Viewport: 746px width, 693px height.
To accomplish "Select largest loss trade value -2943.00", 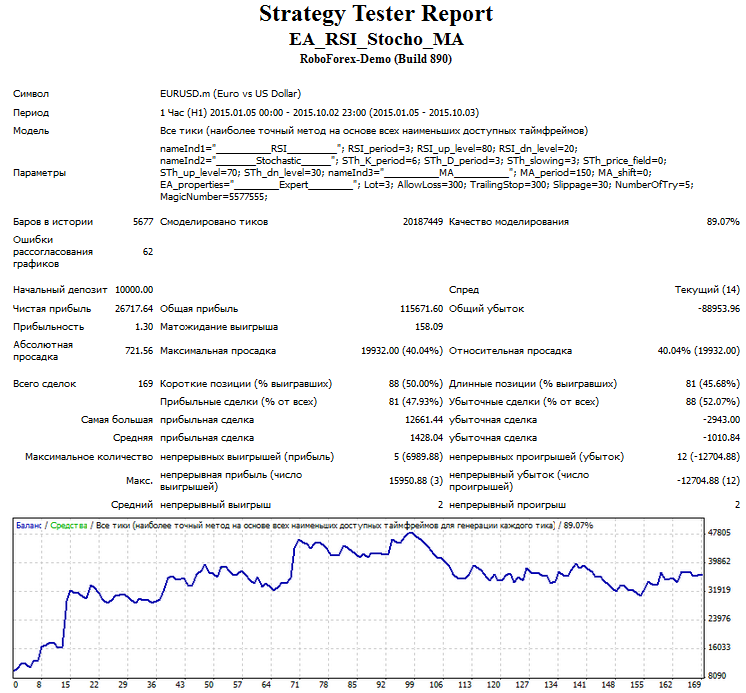I will (721, 420).
